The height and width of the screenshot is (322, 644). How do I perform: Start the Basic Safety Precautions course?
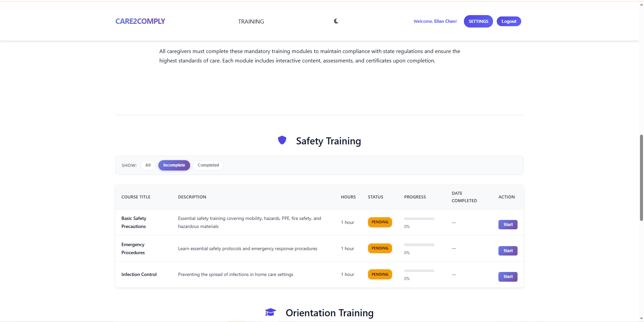point(507,224)
